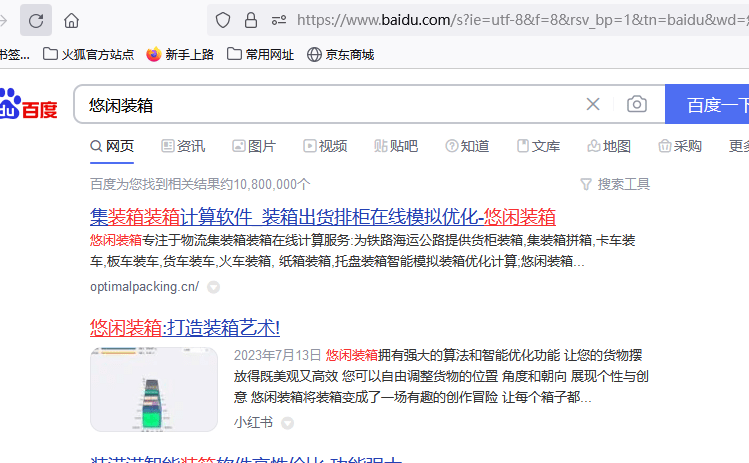
Task: Expand the dropdown arrow beside optimalpacking.cn/
Action: [214, 287]
